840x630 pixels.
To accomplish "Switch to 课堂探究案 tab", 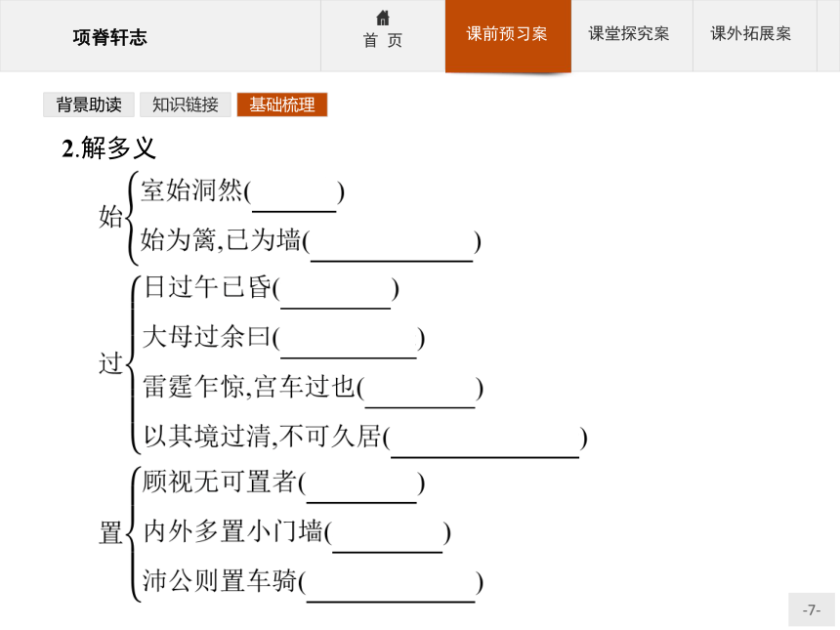I will pyautogui.click(x=629, y=34).
